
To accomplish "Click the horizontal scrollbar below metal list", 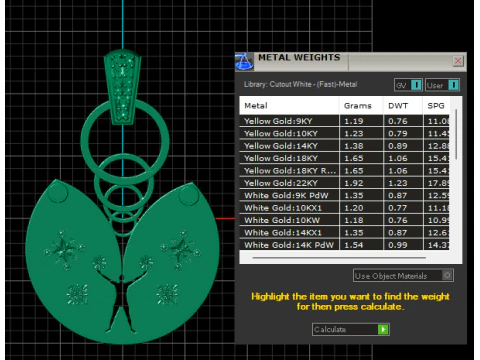I will (339, 257).
